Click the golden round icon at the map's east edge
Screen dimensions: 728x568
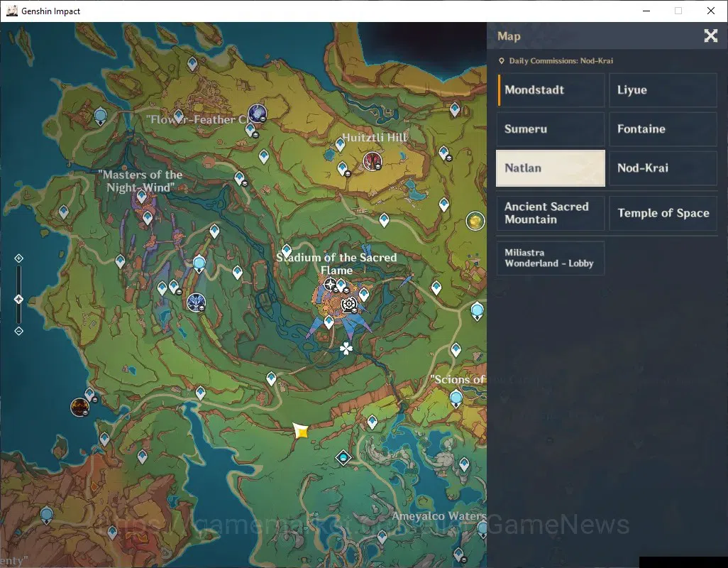(x=475, y=221)
